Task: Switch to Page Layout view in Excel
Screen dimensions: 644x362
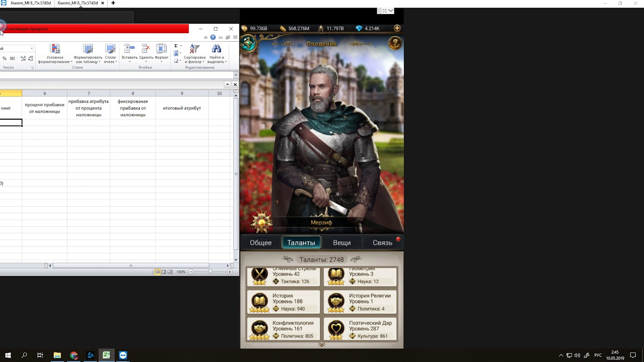Action: (x=164, y=272)
